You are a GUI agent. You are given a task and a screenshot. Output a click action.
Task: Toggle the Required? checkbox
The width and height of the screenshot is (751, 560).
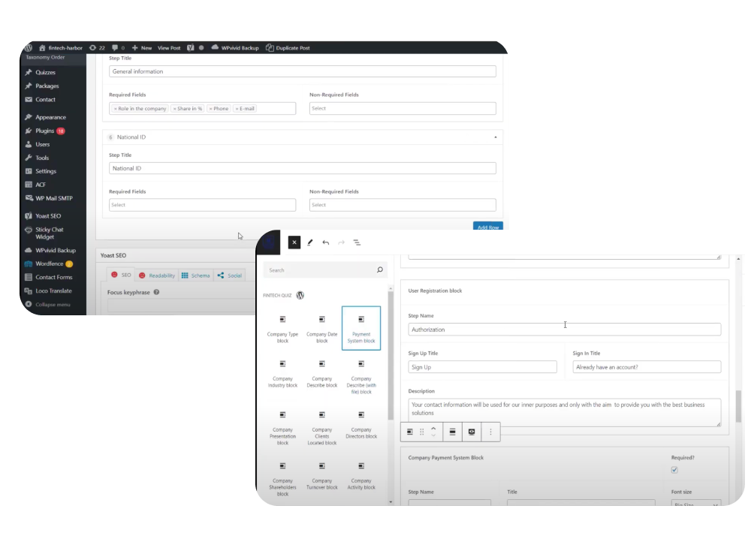pos(674,470)
